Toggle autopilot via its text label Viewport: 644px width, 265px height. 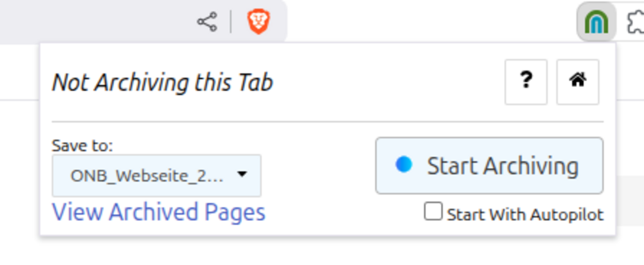click(525, 215)
